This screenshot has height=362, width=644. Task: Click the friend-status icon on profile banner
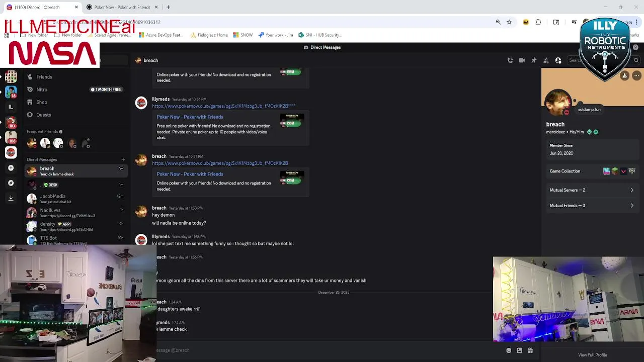point(625,75)
